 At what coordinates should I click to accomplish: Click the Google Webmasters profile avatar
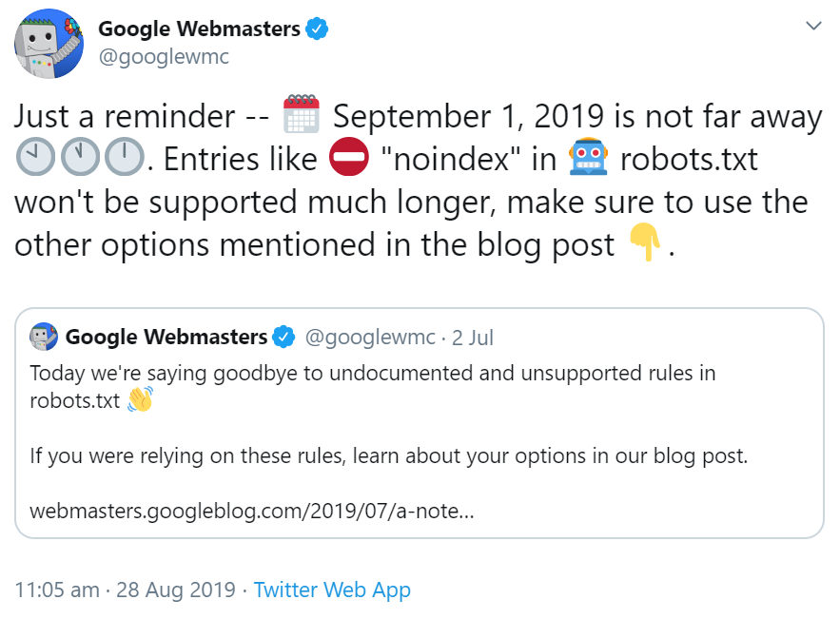tap(48, 42)
